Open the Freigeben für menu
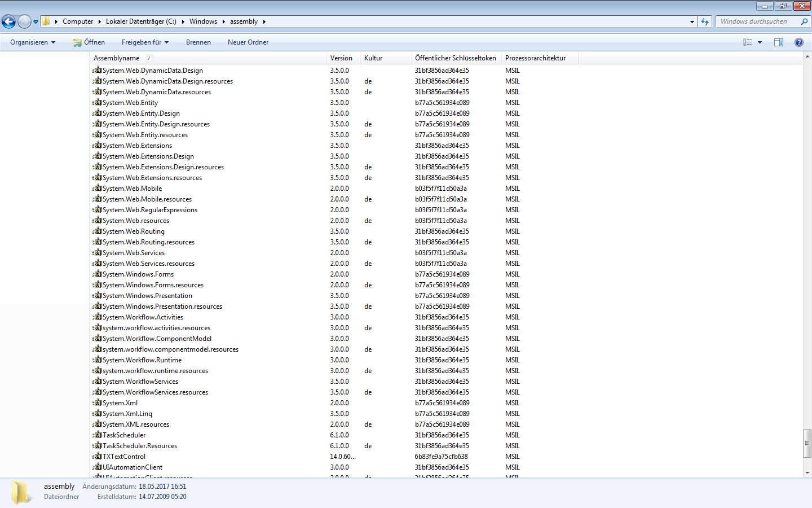 coord(145,42)
